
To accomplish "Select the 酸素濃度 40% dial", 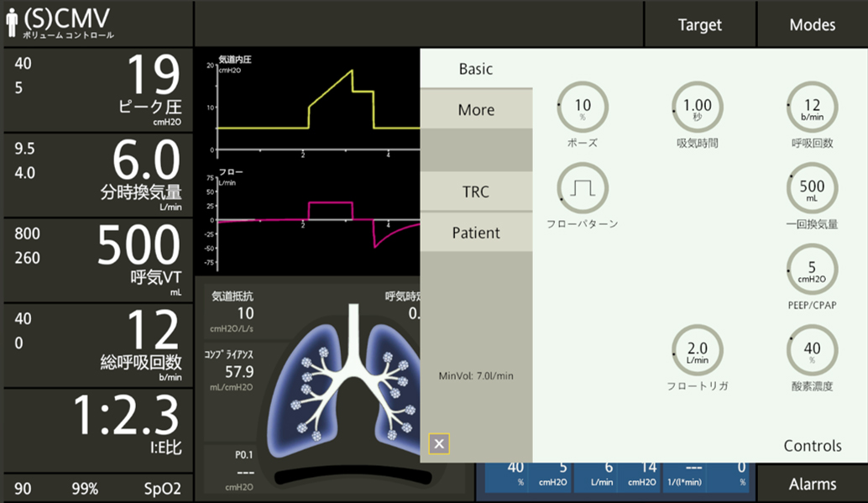I will [x=812, y=350].
